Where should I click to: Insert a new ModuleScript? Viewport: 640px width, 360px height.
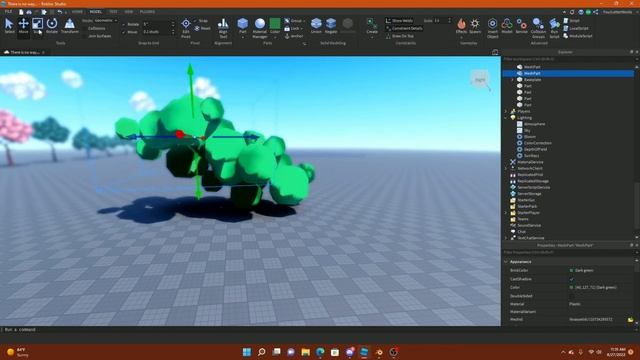[578, 36]
